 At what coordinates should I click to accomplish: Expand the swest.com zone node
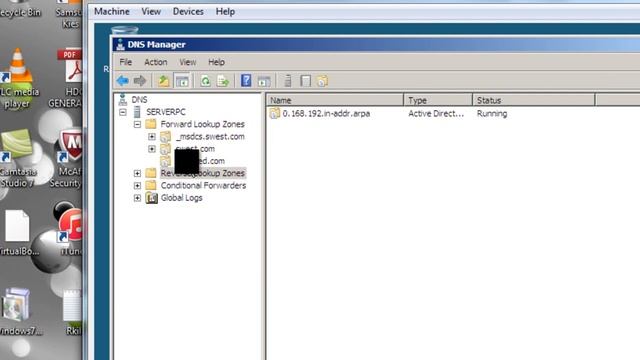click(152, 149)
